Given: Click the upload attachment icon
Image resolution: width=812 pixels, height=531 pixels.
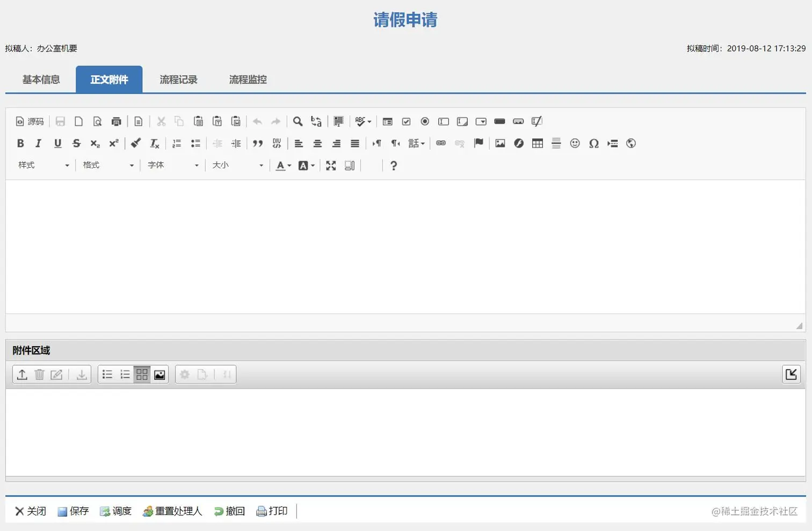Looking at the screenshot, I should click(x=22, y=375).
